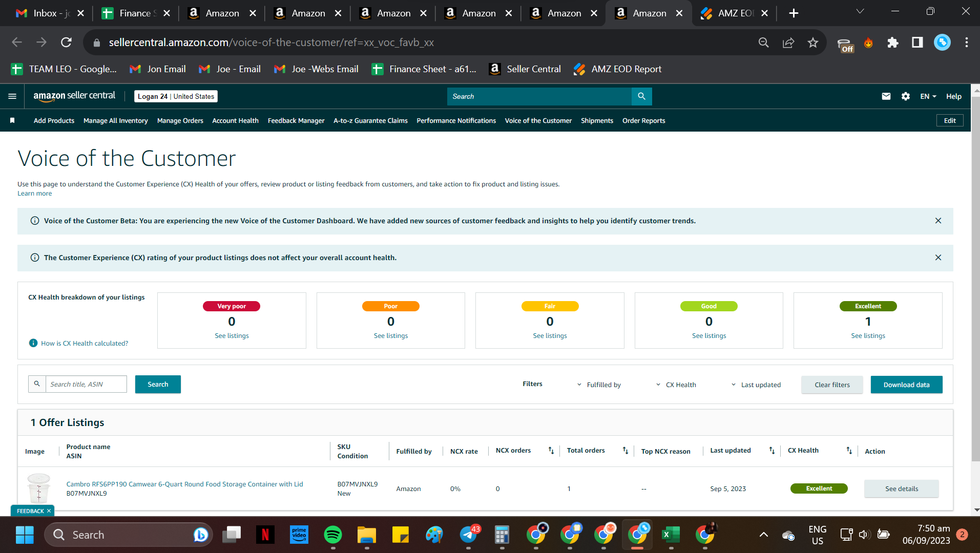Viewport: 980px width, 553px height.
Task: Click the Search title, ASIN input field
Action: point(86,384)
